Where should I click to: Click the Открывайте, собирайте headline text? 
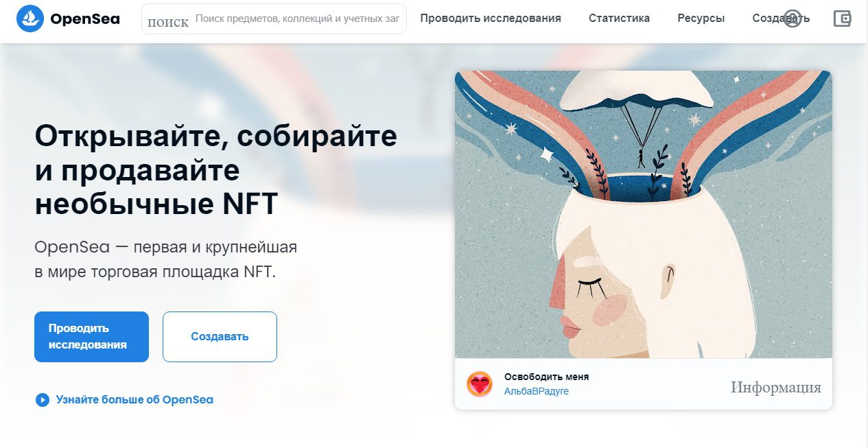[x=215, y=137]
